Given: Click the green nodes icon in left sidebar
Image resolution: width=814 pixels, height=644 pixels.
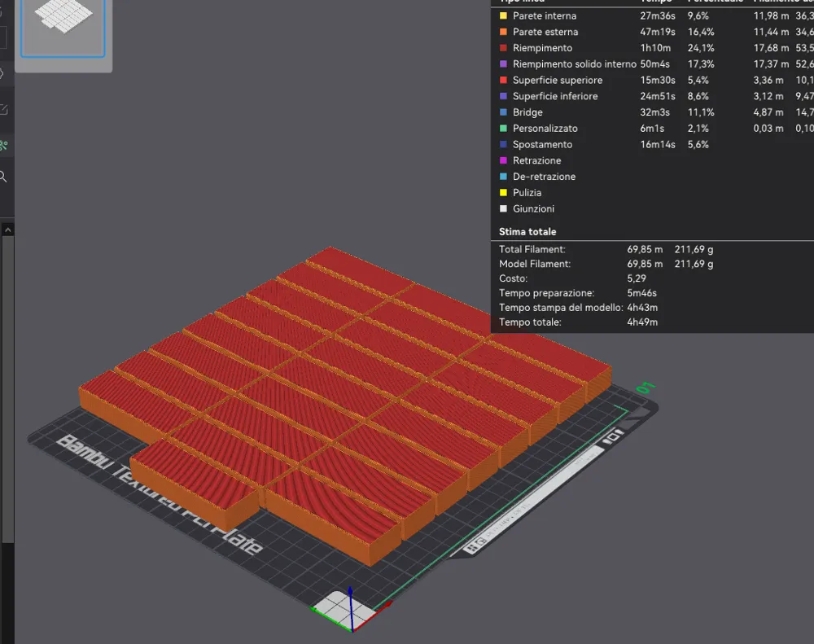Looking at the screenshot, I should [x=3, y=146].
